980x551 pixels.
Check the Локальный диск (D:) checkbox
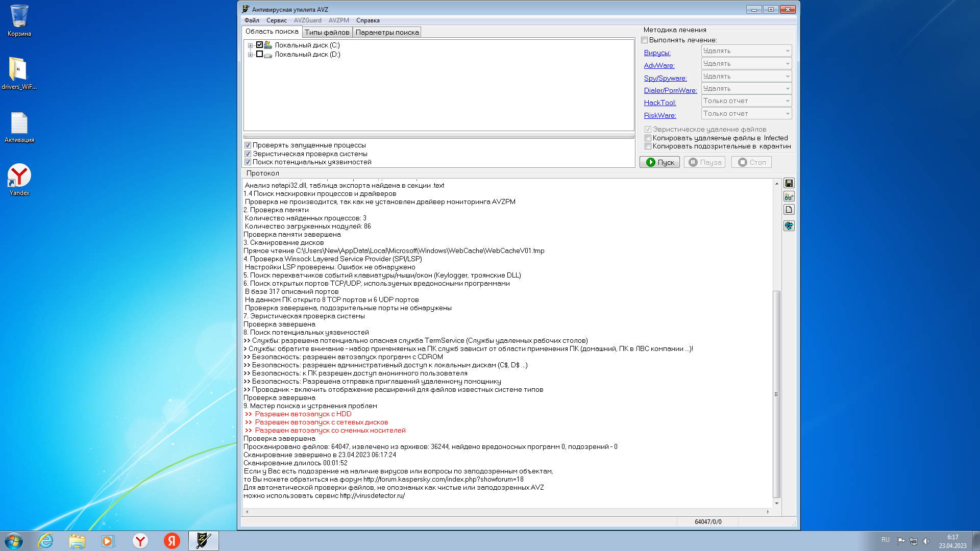coord(259,54)
